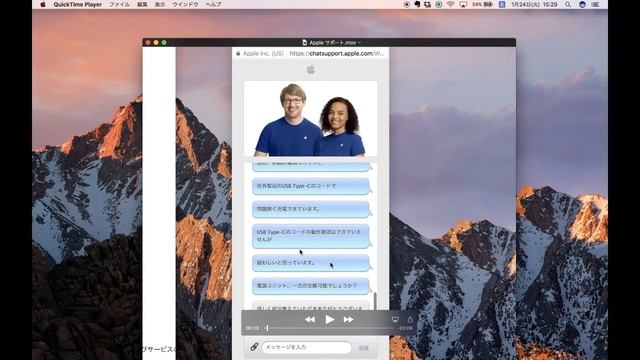Open the Share button in playback controls
This screenshot has width=640, height=360.
pyautogui.click(x=410, y=319)
